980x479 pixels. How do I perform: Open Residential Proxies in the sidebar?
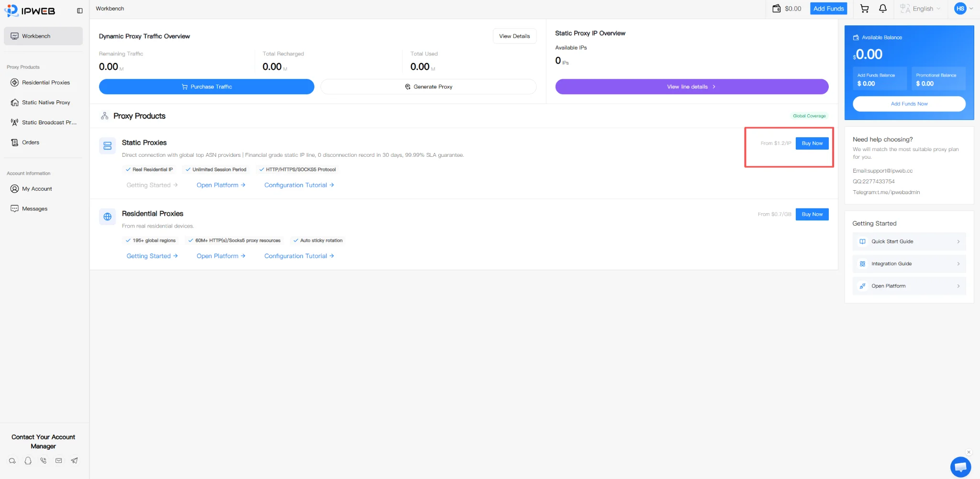click(43, 82)
